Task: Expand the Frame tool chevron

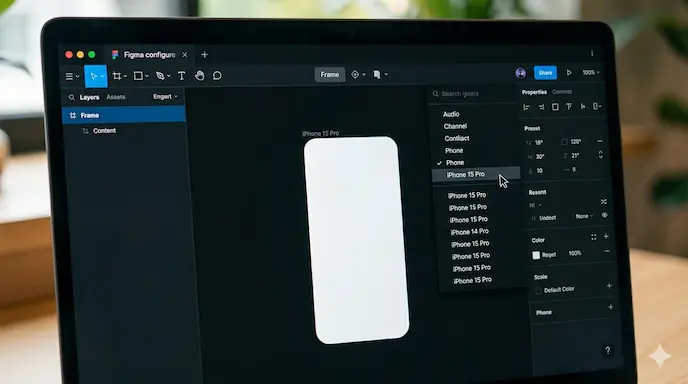Action: tap(125, 76)
